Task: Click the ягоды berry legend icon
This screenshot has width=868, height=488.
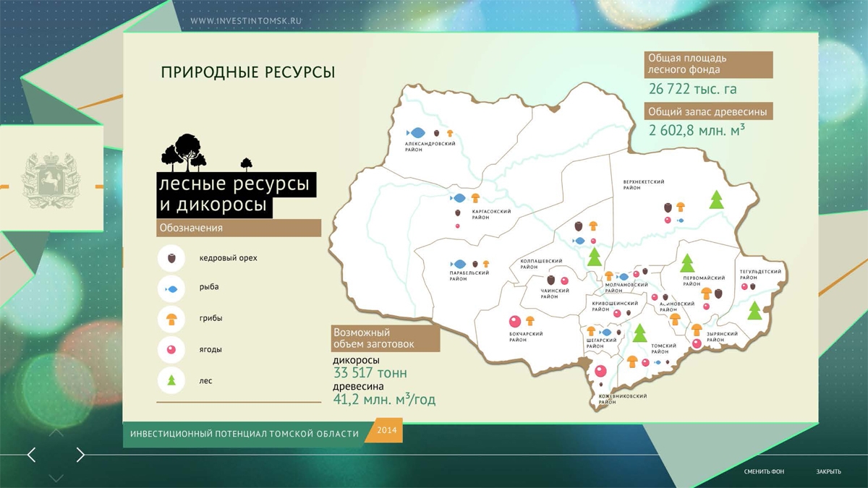Action: click(171, 350)
